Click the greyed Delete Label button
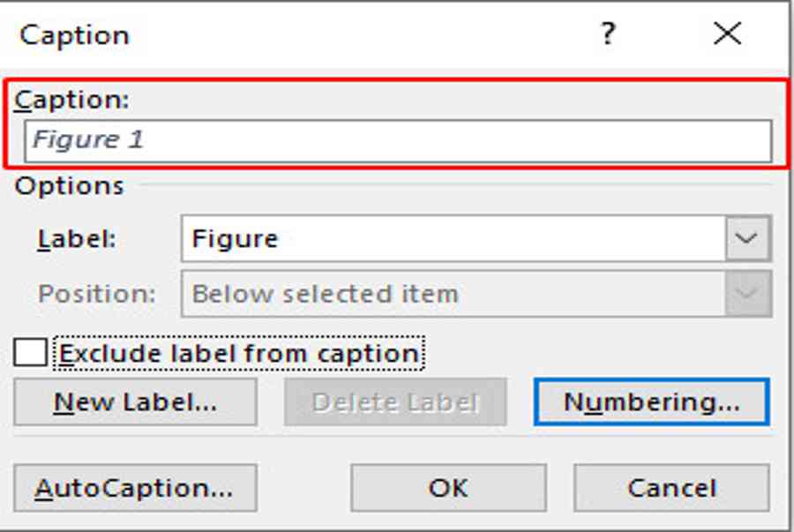The height and width of the screenshot is (532, 794). click(395, 402)
